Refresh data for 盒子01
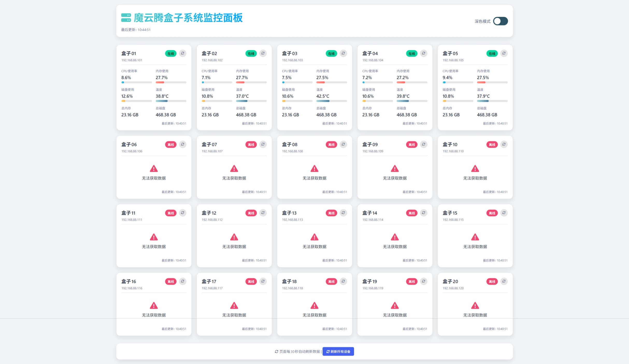The height and width of the screenshot is (364, 629). click(x=183, y=53)
